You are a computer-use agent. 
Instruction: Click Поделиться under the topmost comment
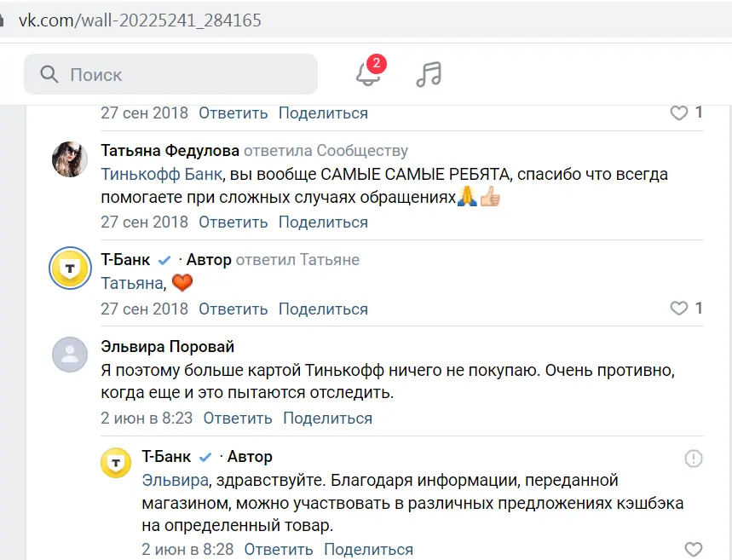[323, 113]
